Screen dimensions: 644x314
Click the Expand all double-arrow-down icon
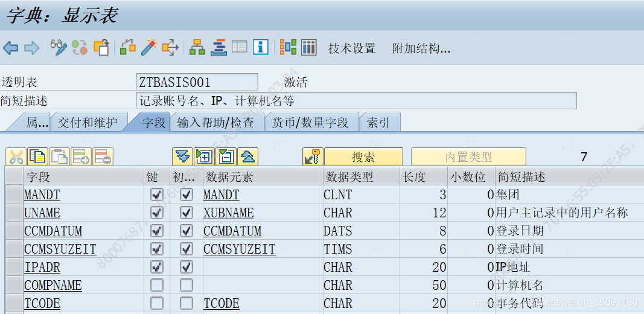[183, 156]
